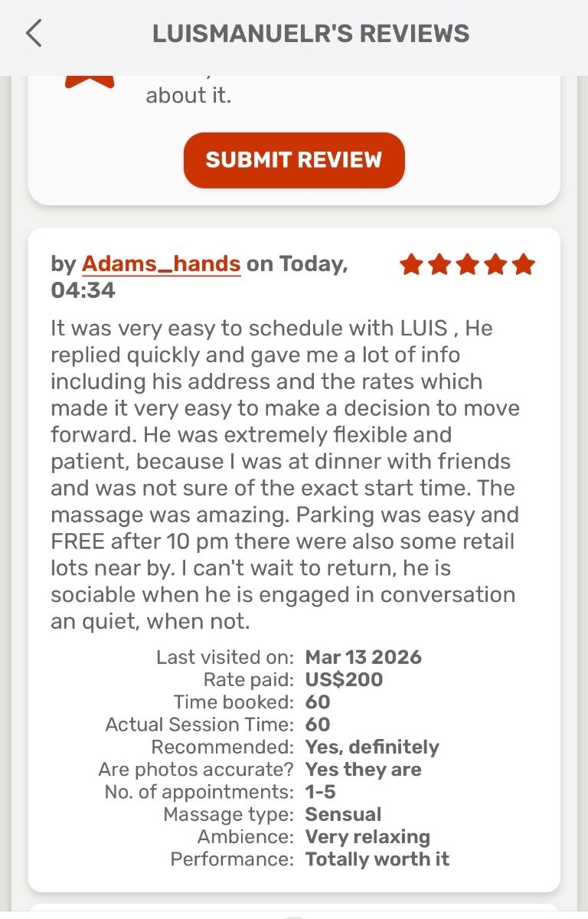This screenshot has width=588, height=919.
Task: Click the fourth rating star
Action: (x=495, y=265)
